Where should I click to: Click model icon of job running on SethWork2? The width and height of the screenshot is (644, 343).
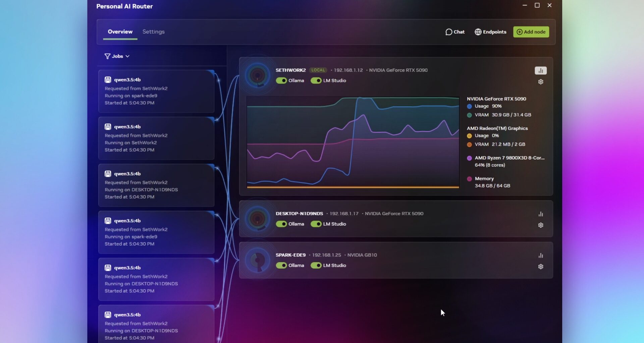click(x=108, y=127)
